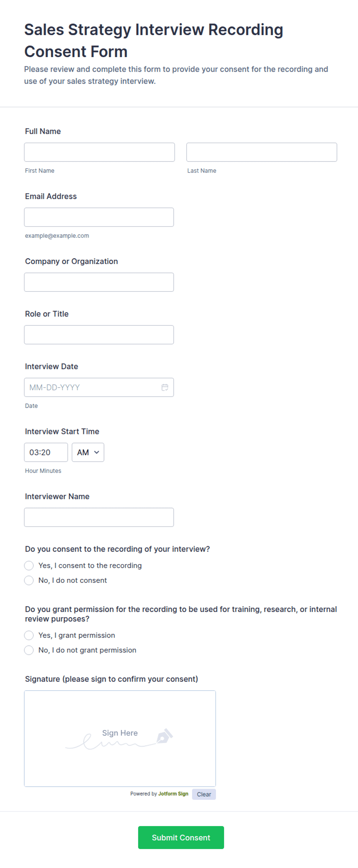Click the Submit Consent button

tap(181, 838)
